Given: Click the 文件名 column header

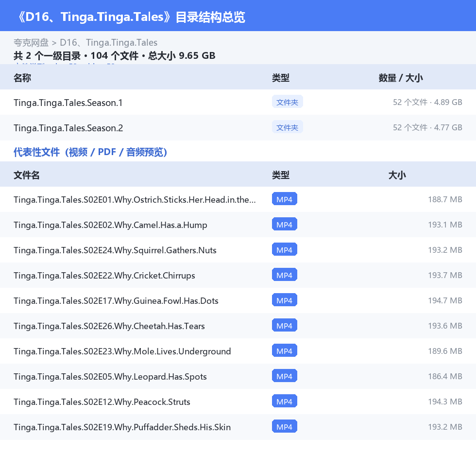Looking at the screenshot, I should coord(26,175).
